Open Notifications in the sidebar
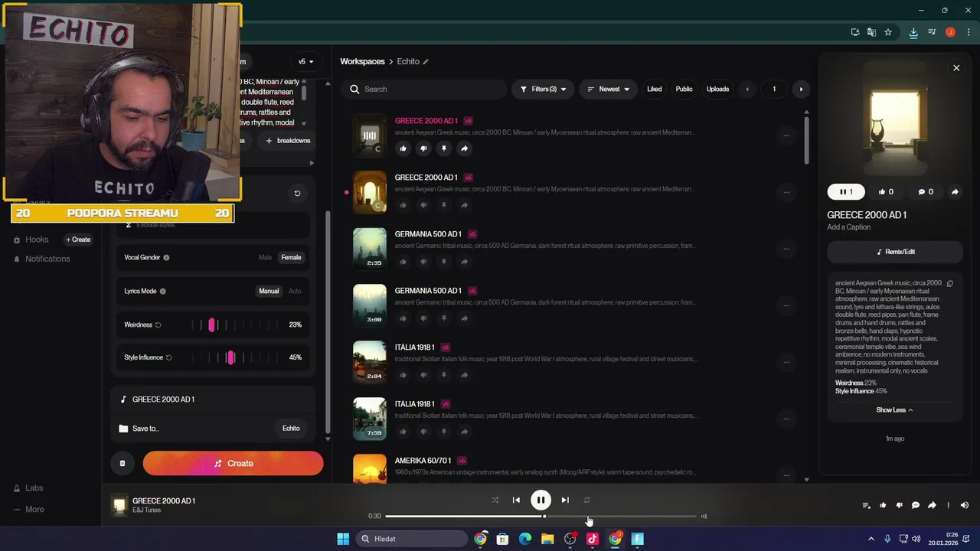The height and width of the screenshot is (551, 980). 41,259
